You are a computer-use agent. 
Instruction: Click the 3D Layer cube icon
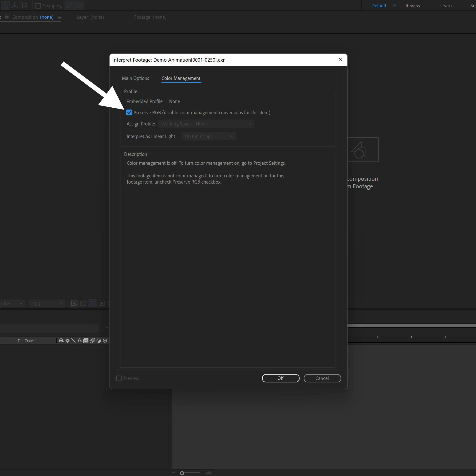(x=105, y=341)
